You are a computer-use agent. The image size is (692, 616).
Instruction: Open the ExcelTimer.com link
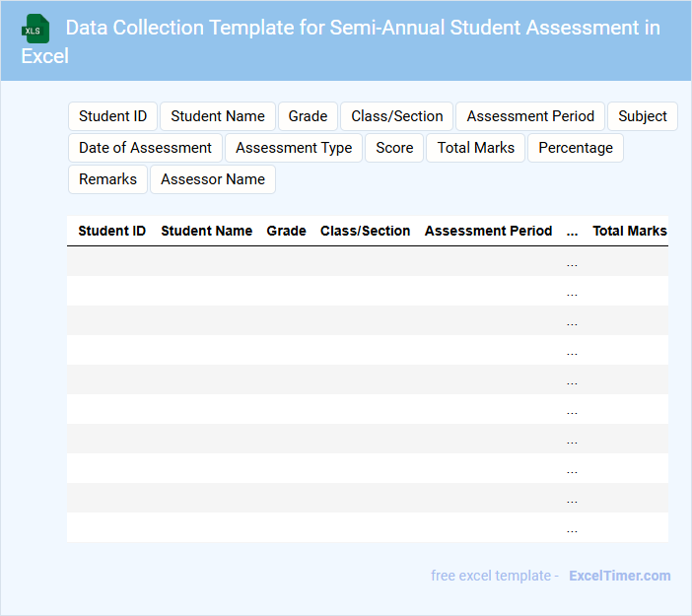[x=619, y=576]
